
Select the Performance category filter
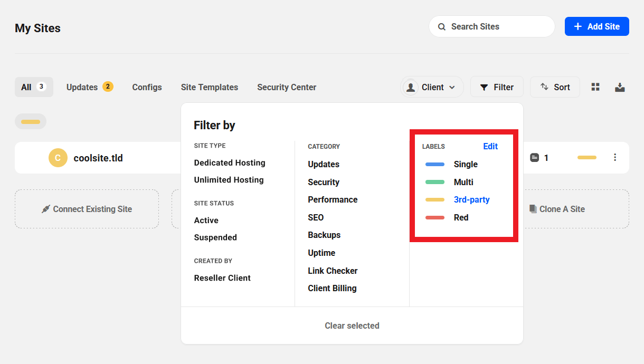[333, 199]
